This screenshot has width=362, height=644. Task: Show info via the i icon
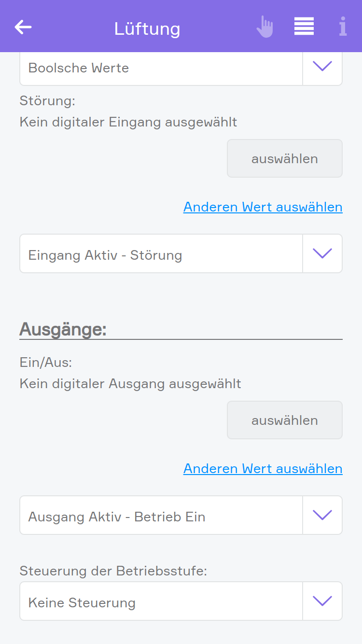343,27
